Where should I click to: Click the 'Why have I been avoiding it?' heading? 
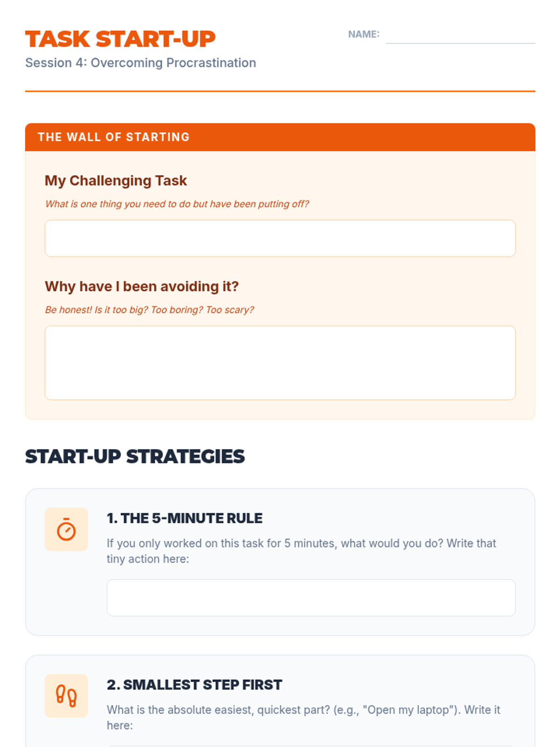(142, 286)
